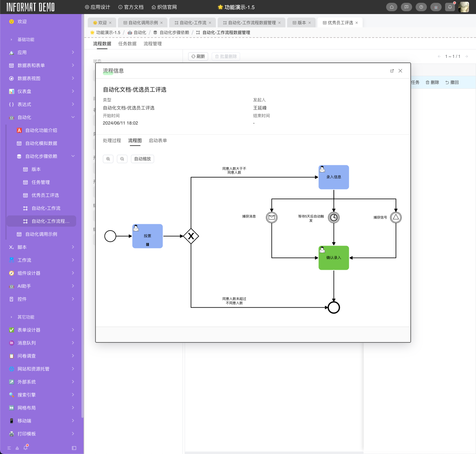Select the green 确认录入 task node
Image resolution: width=476 pixels, height=454 pixels.
[x=334, y=258]
